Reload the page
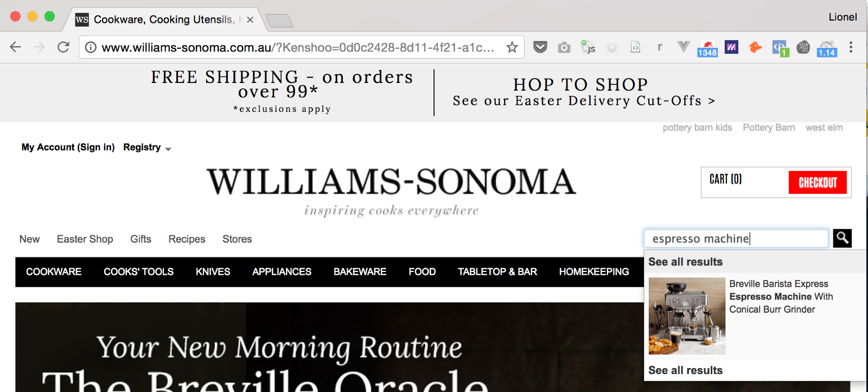868x392 pixels. point(63,47)
